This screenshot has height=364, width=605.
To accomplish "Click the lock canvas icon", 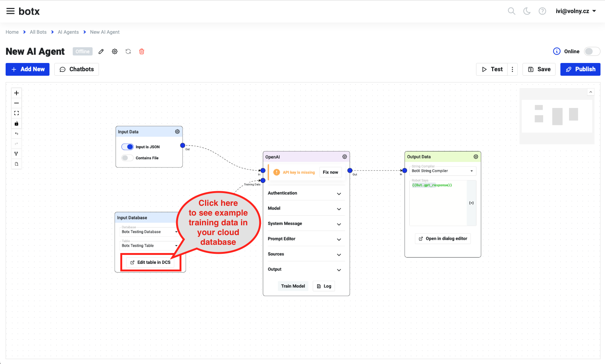I will (x=16, y=123).
